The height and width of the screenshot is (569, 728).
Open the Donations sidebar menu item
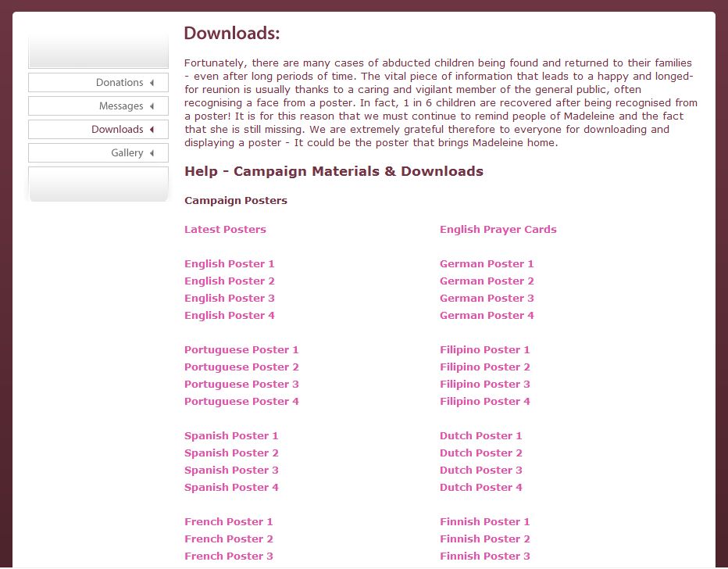(120, 83)
